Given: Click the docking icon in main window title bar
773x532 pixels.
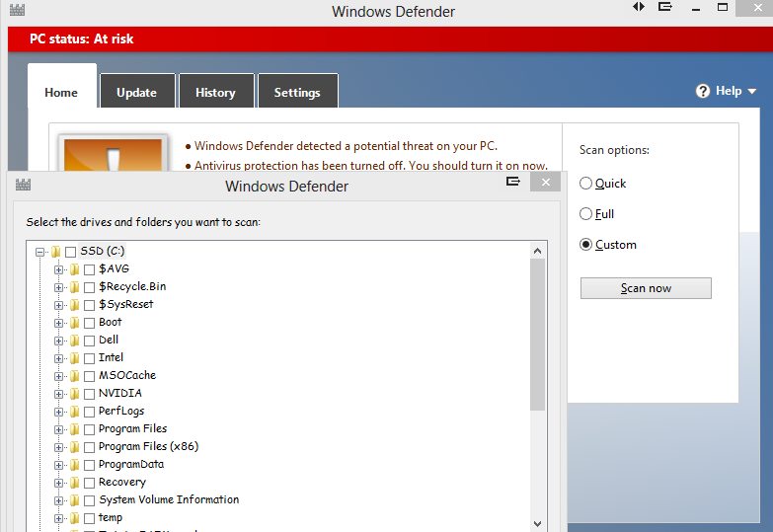Looking at the screenshot, I should [665, 6].
